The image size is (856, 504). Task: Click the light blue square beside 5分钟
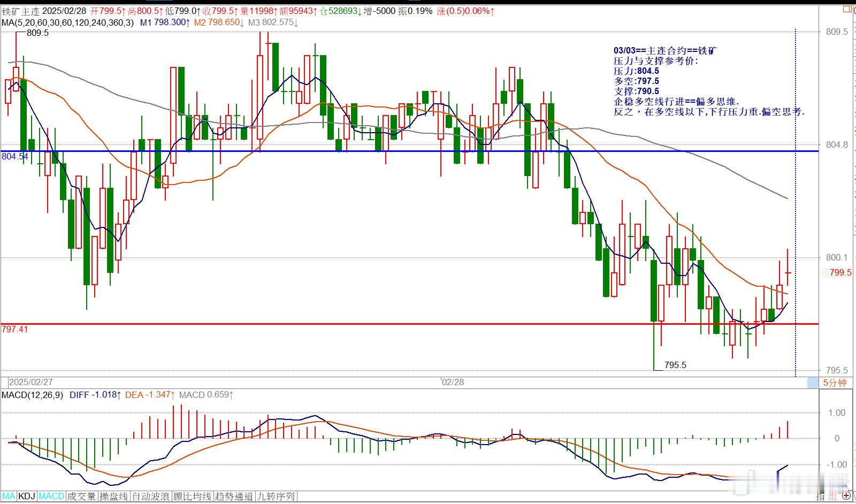tap(813, 383)
